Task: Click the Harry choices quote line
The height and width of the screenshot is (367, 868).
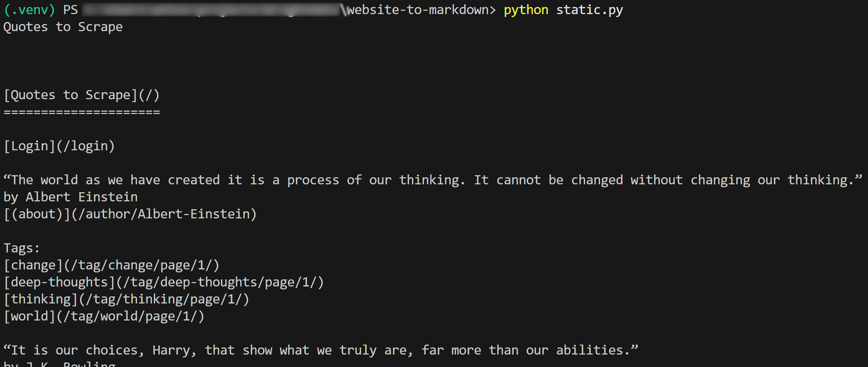Action: (320, 350)
